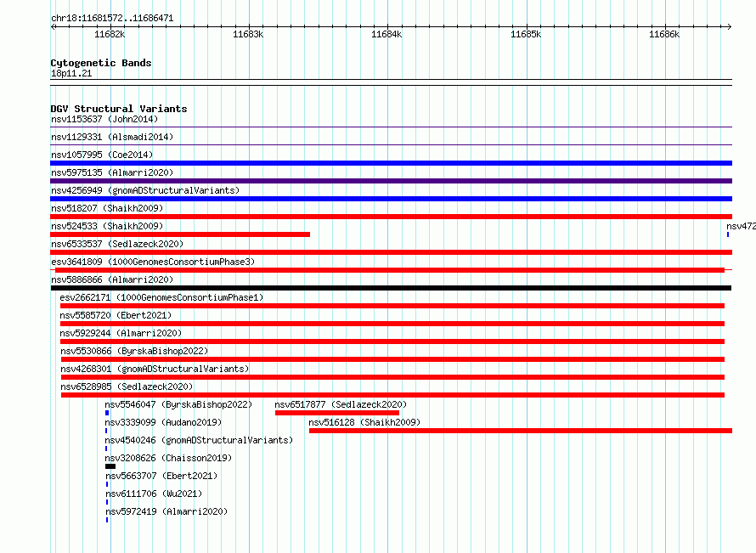Viewport: 756px width, 553px height.
Task: Select nsv5530866 (ByrskaBishop2022) label
Action: [134, 351]
